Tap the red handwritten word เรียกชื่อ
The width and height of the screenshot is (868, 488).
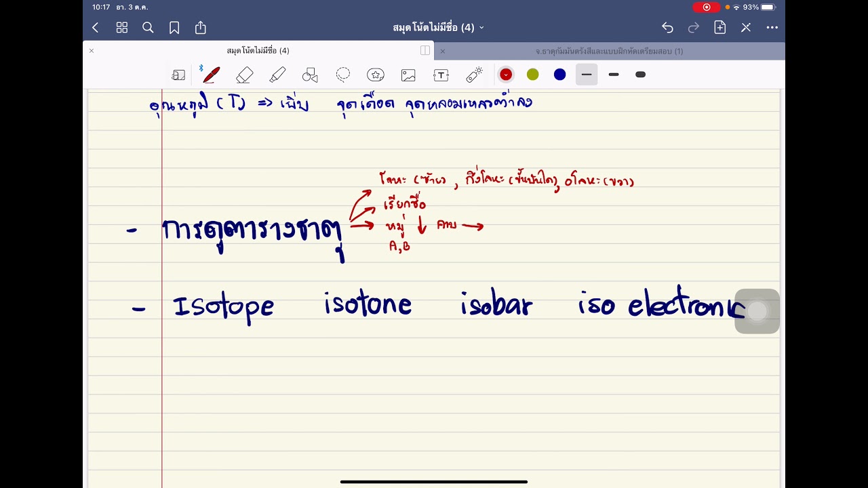click(404, 203)
